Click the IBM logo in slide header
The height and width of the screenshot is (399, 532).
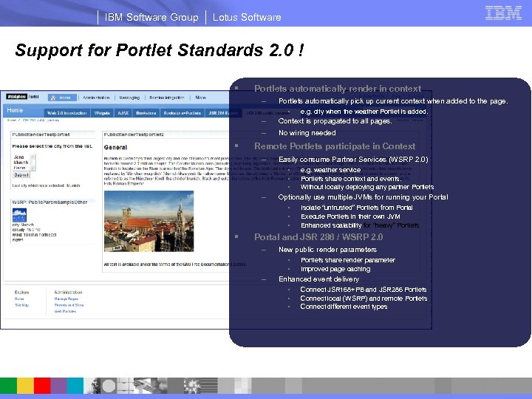point(503,13)
